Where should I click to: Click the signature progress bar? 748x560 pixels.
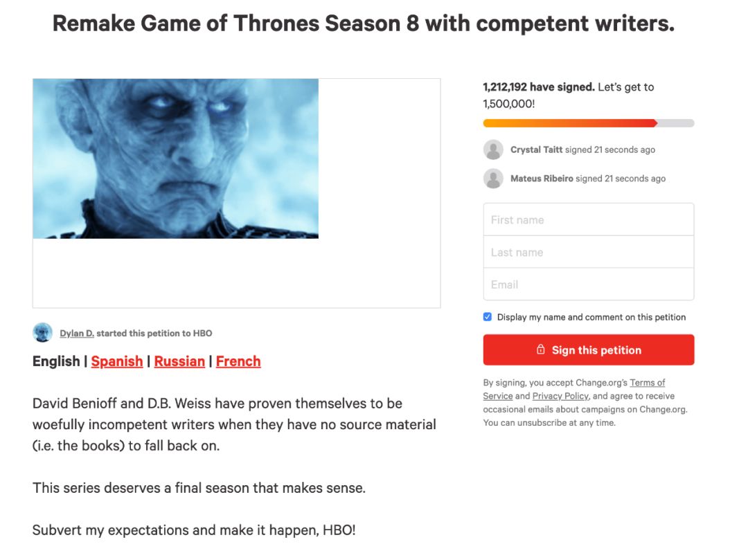pos(588,123)
